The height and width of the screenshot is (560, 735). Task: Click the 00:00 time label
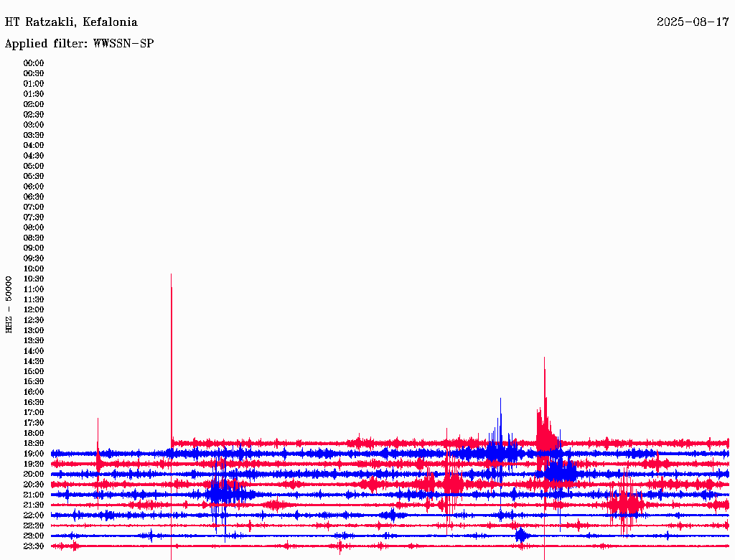34,63
